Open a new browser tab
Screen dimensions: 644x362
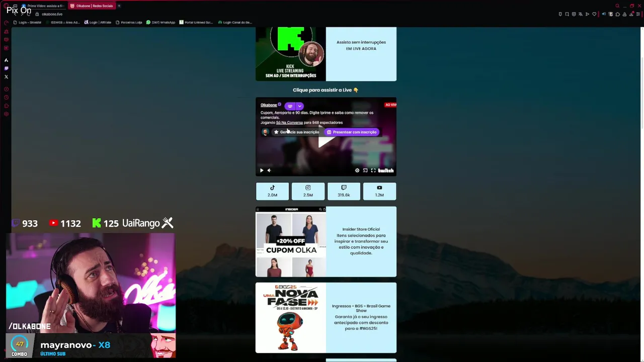pyautogui.click(x=119, y=6)
